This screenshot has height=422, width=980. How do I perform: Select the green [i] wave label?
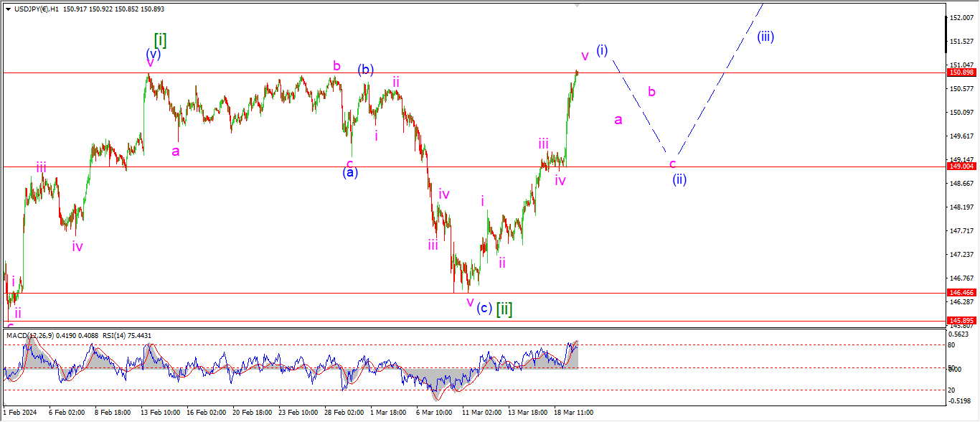tap(160, 39)
